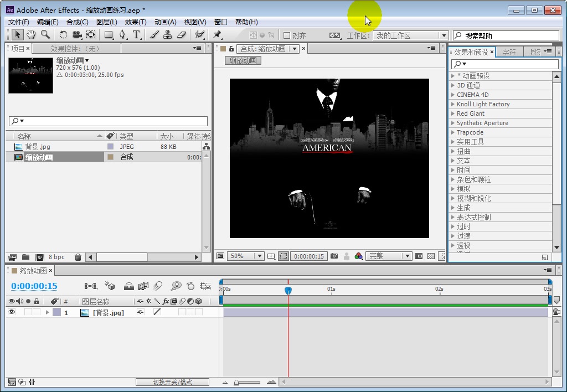
Task: Open the 合成(C) menu
Action: 78,22
